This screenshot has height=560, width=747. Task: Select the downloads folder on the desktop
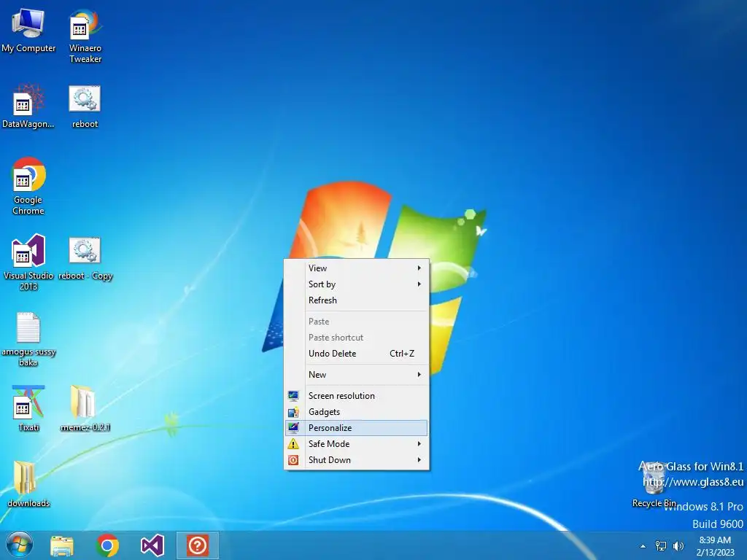pos(28,484)
